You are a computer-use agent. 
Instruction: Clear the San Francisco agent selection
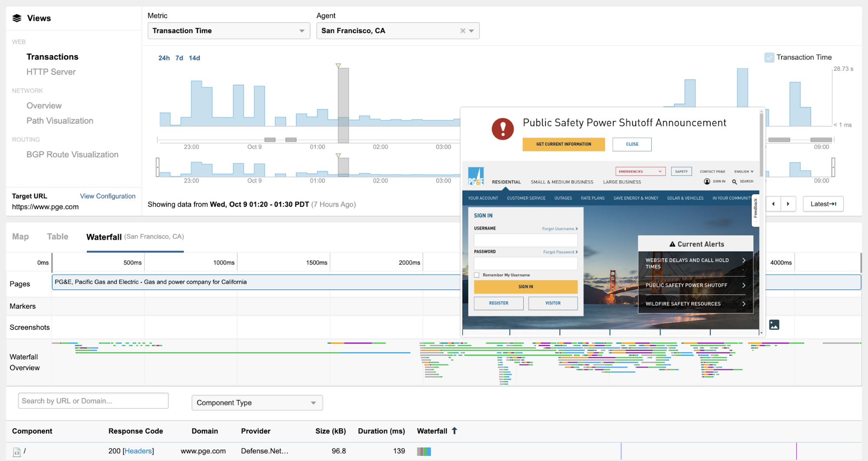point(462,31)
